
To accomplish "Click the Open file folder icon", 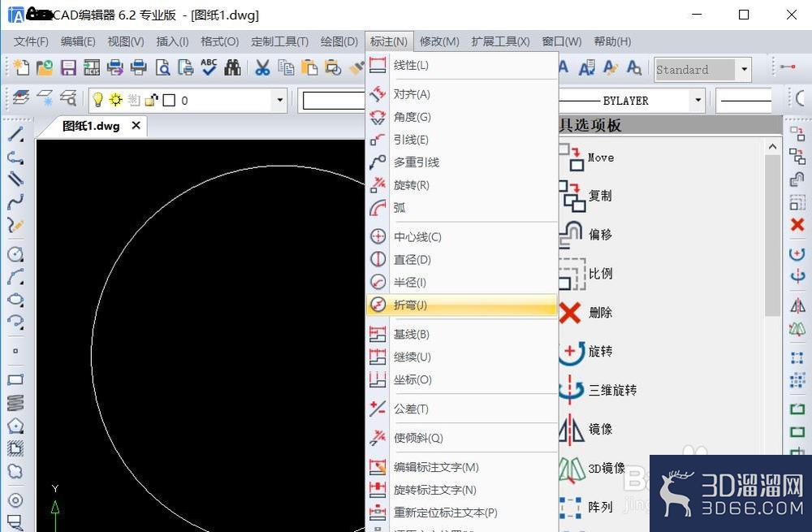I will (45, 68).
